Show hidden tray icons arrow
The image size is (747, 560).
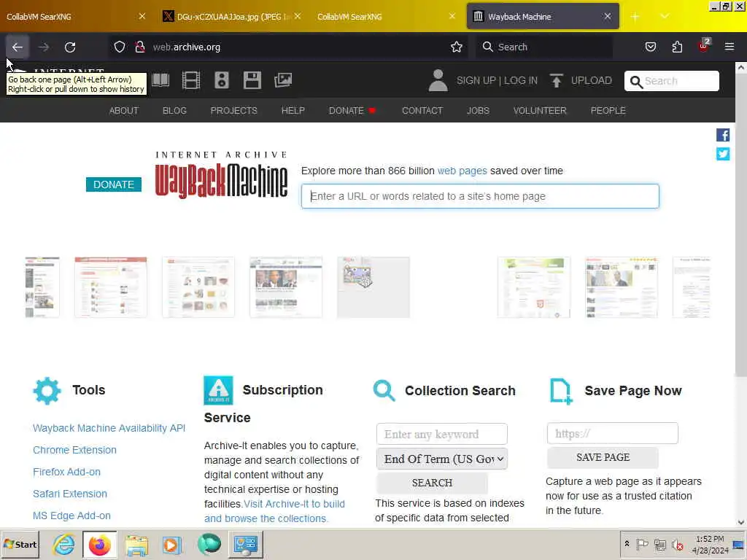coord(627,544)
